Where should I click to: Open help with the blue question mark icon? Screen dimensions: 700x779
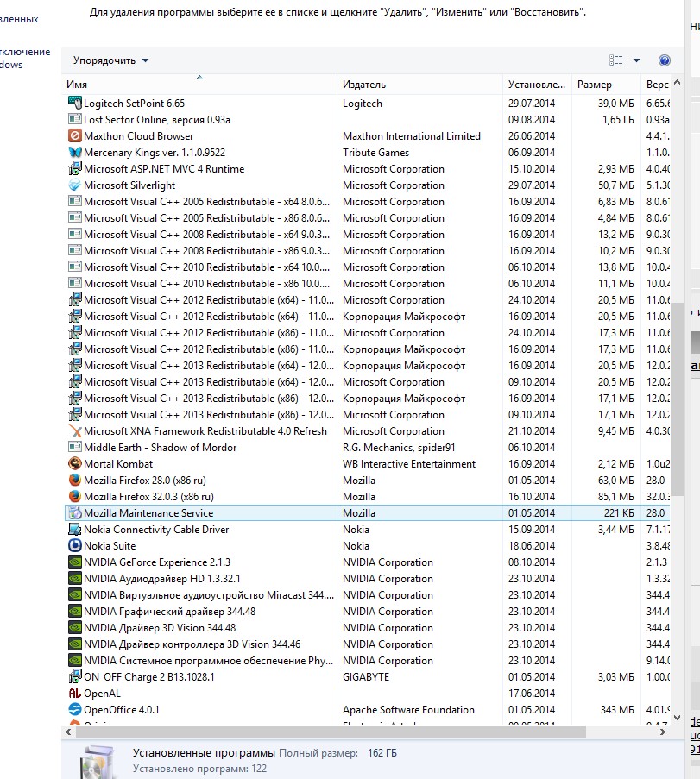pos(665,60)
